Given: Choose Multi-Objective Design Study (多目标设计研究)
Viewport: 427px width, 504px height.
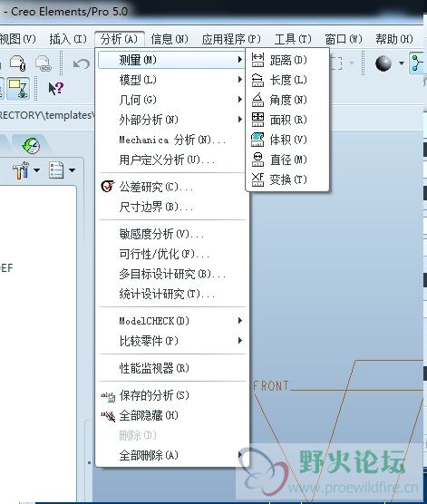Looking at the screenshot, I should (x=172, y=274).
